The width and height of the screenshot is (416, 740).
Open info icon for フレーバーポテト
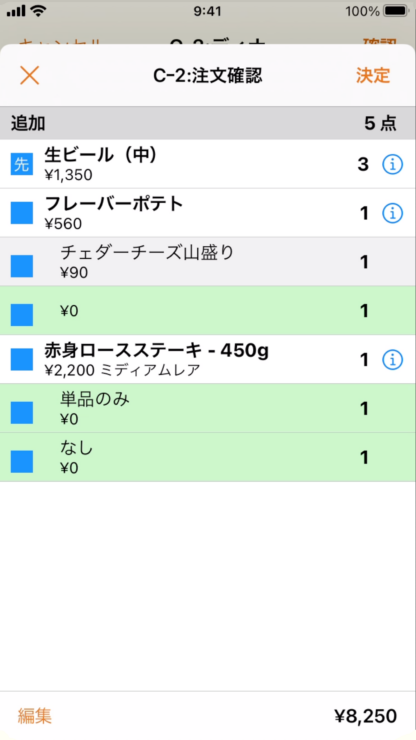coord(392,213)
